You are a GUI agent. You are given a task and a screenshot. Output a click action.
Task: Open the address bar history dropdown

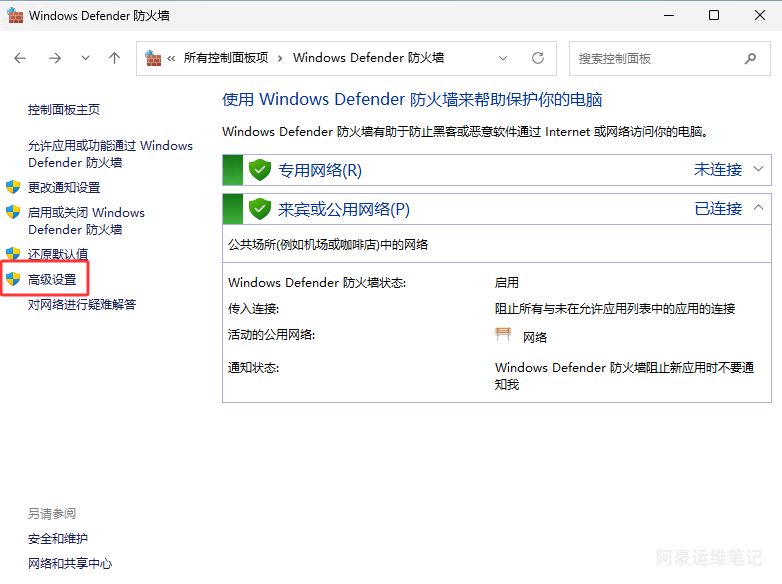503,58
